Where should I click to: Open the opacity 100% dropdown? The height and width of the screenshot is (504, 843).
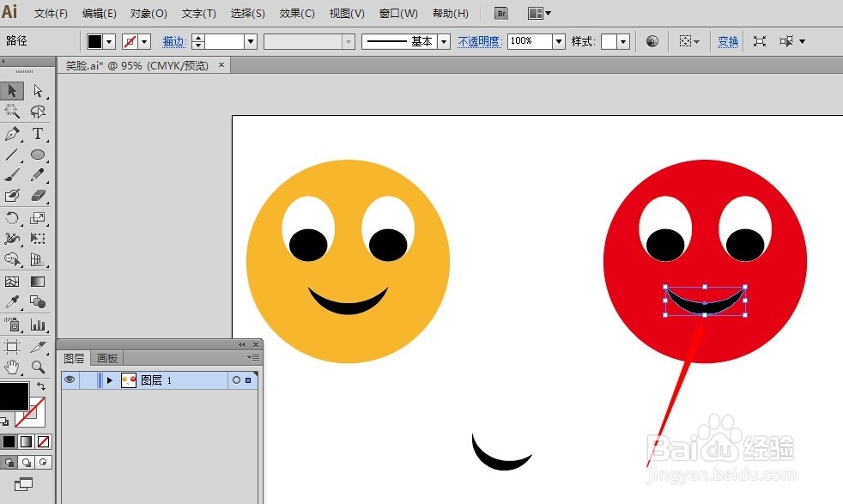(x=559, y=41)
